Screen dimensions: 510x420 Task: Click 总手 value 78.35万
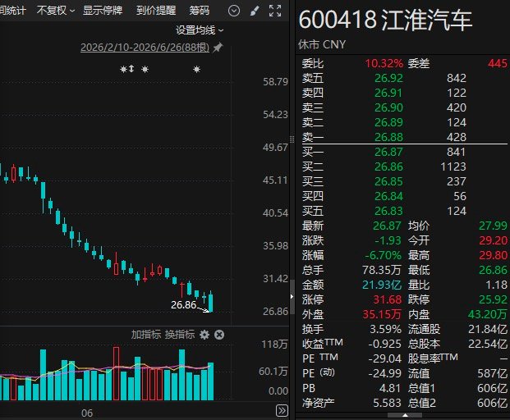(382, 270)
